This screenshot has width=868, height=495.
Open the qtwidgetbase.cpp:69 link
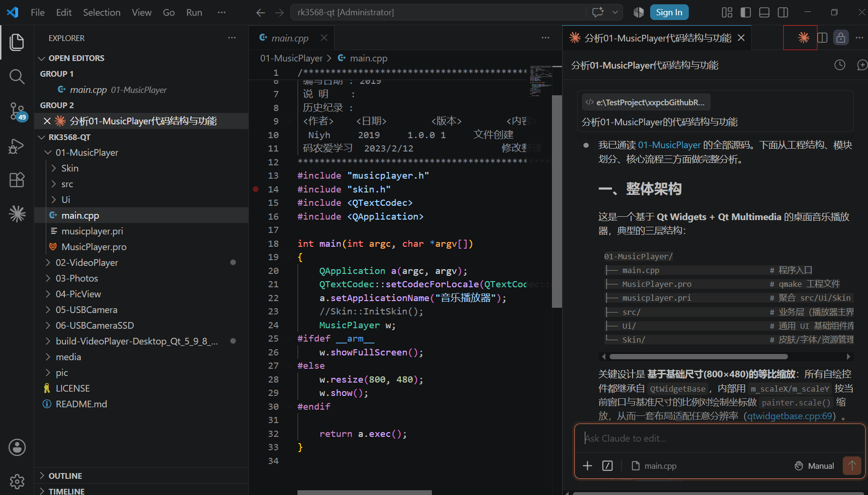point(789,416)
